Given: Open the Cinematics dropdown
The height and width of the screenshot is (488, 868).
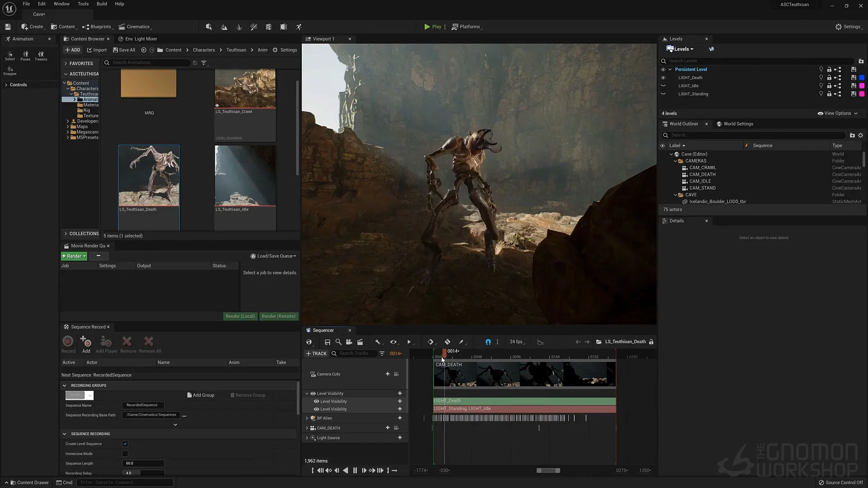Looking at the screenshot, I should click(134, 27).
